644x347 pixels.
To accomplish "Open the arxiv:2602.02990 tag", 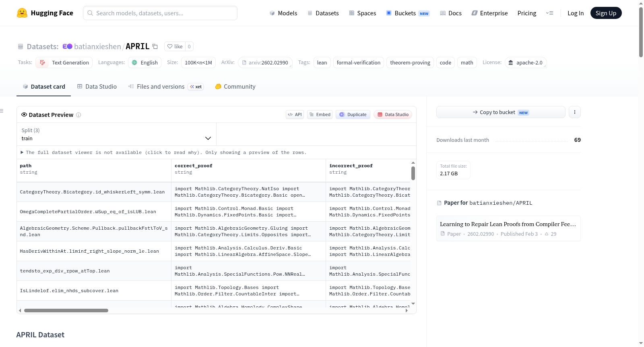I will click(x=265, y=62).
